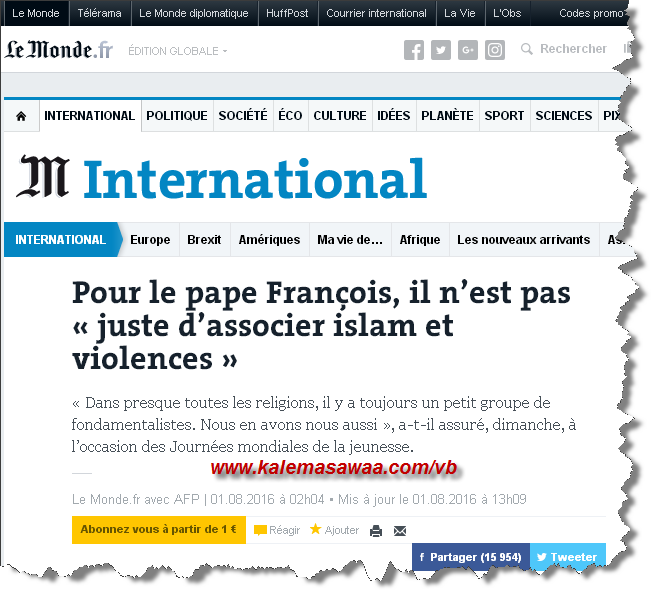Tweet the article using Tweeter button

(x=566, y=557)
